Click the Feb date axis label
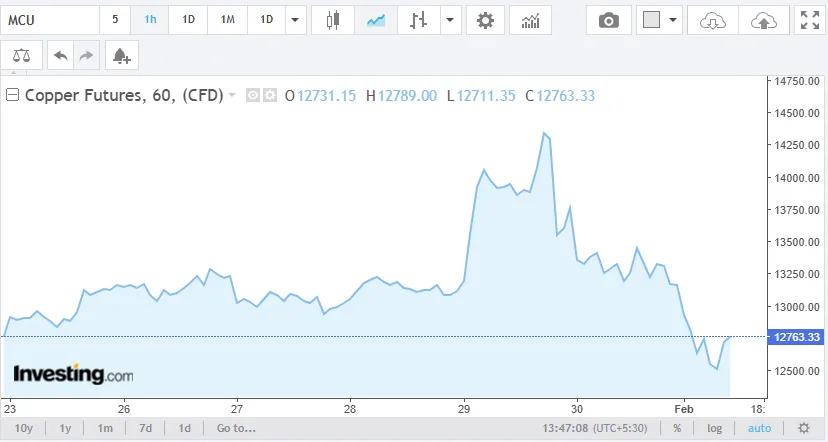 coord(684,409)
